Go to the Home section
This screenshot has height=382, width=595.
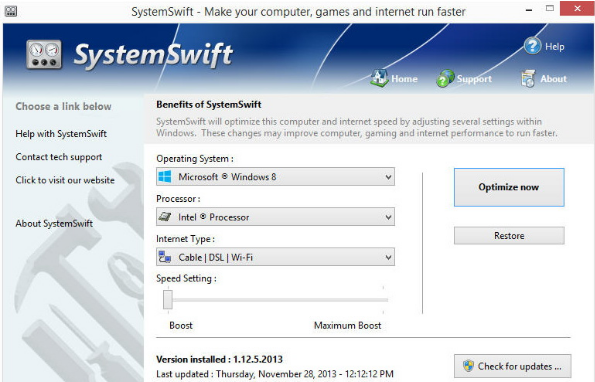(x=404, y=79)
